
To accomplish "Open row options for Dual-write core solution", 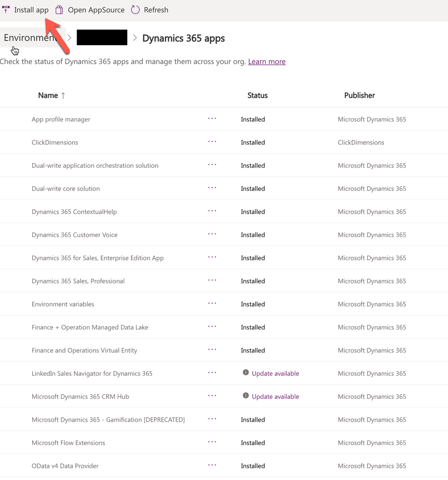I will click(212, 188).
